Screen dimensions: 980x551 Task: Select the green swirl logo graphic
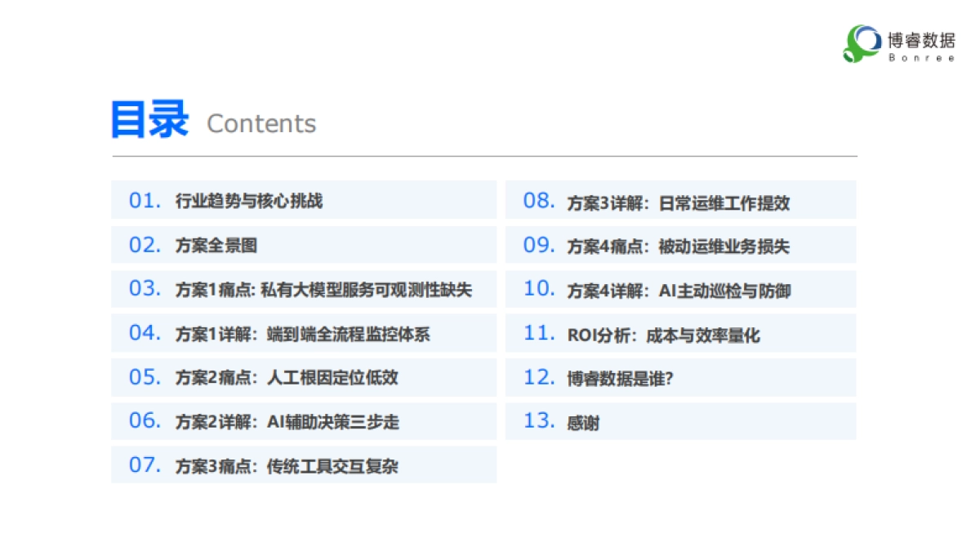[858, 43]
